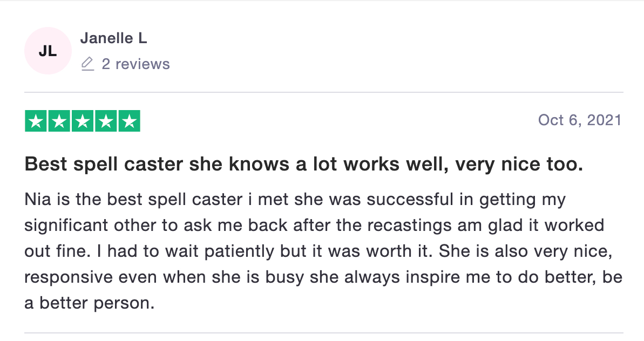Select the third green star
The width and height of the screenshot is (644, 341).
tap(83, 121)
